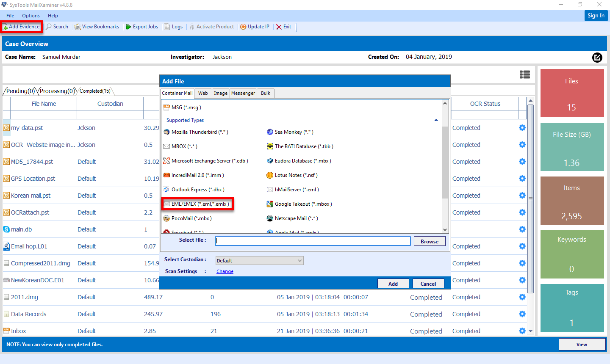Sort by the File Name column header
The width and height of the screenshot is (610, 364).
tap(44, 104)
